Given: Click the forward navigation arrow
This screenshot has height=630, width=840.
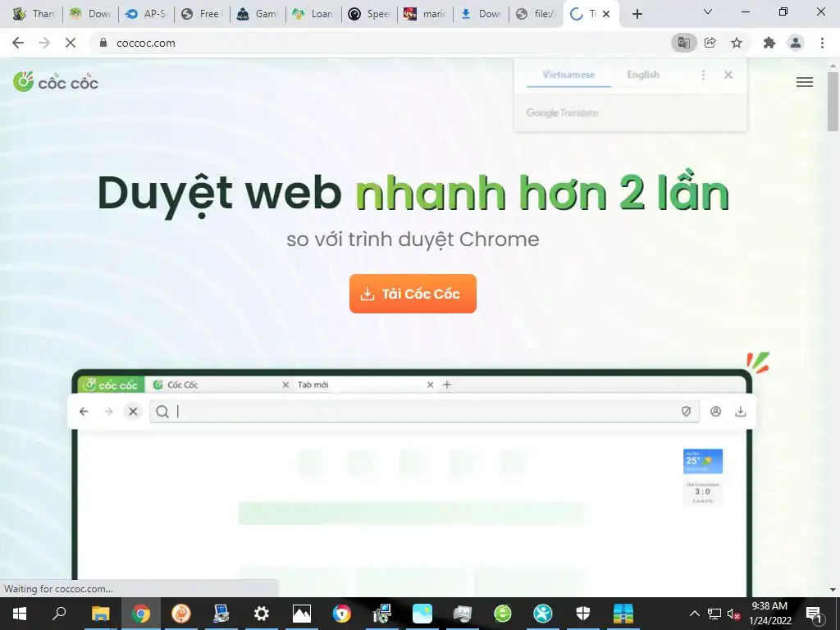Looking at the screenshot, I should 44,43.
